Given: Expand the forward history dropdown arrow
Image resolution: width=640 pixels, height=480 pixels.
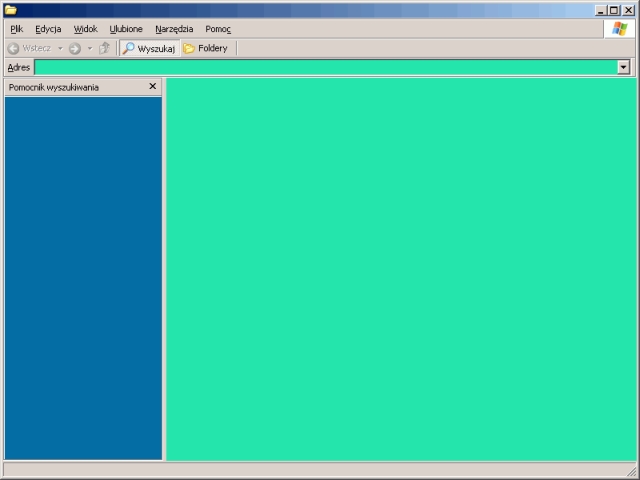Looking at the screenshot, I should [90, 49].
